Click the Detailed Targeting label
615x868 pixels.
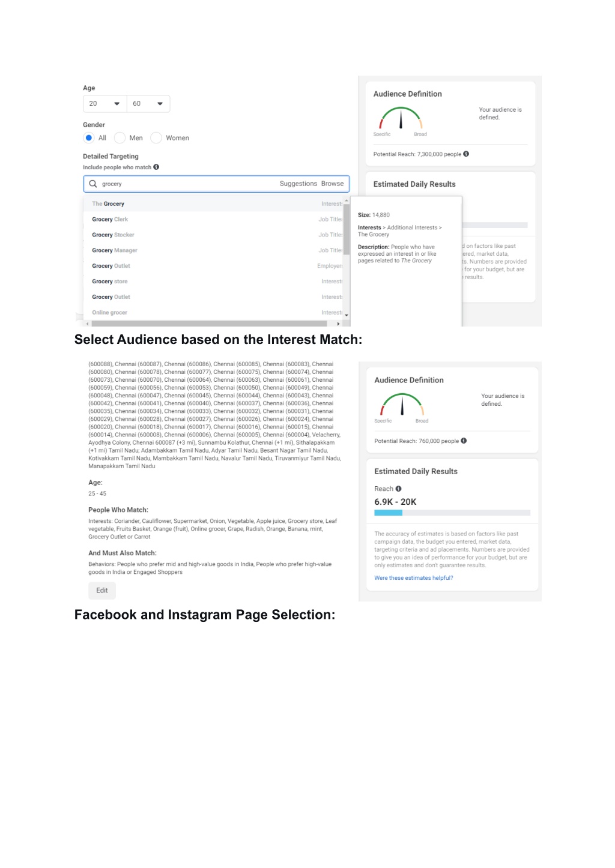111,157
